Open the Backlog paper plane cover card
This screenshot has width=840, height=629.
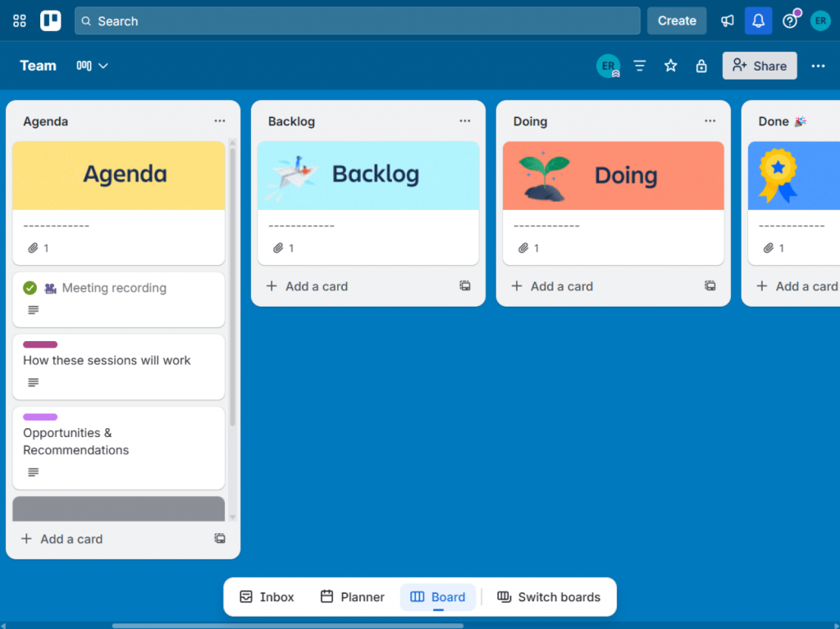368,203
